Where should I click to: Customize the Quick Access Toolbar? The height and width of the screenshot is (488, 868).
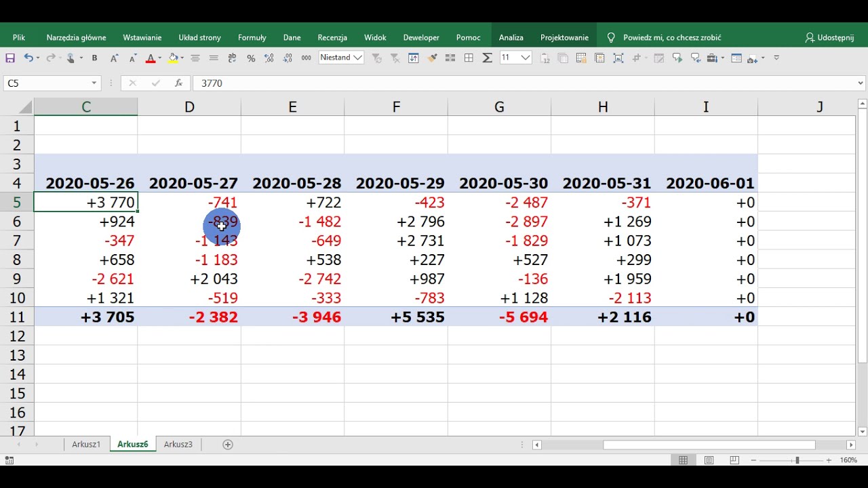776,58
